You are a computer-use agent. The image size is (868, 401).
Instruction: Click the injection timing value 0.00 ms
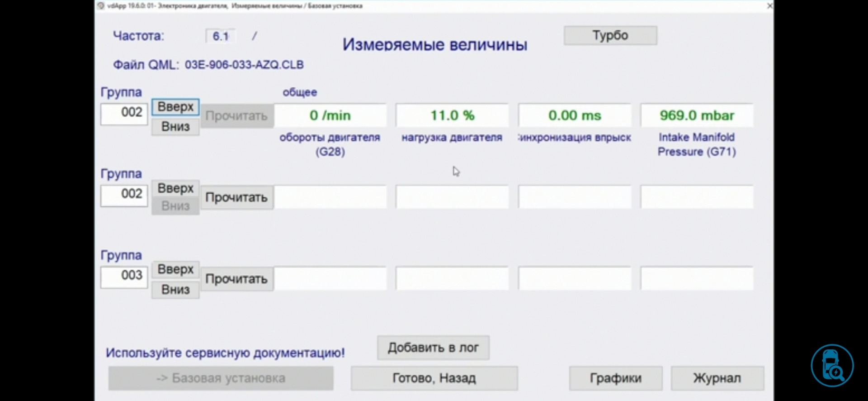[575, 115]
